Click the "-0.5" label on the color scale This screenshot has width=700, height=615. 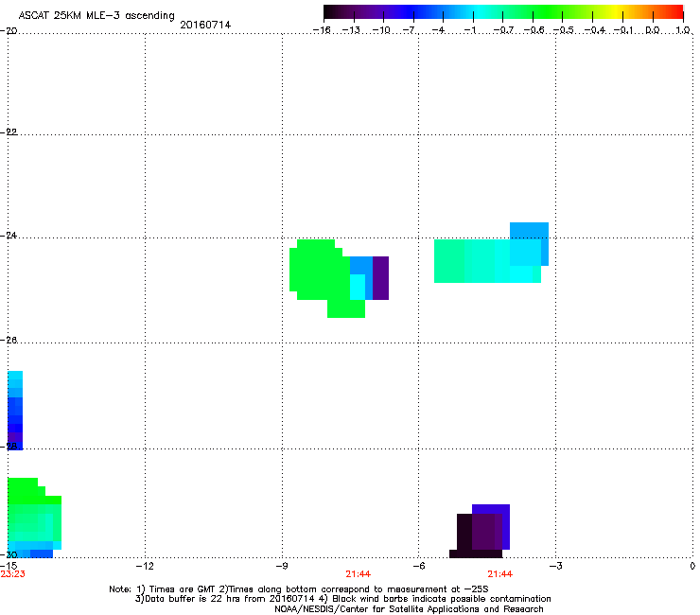click(x=563, y=30)
